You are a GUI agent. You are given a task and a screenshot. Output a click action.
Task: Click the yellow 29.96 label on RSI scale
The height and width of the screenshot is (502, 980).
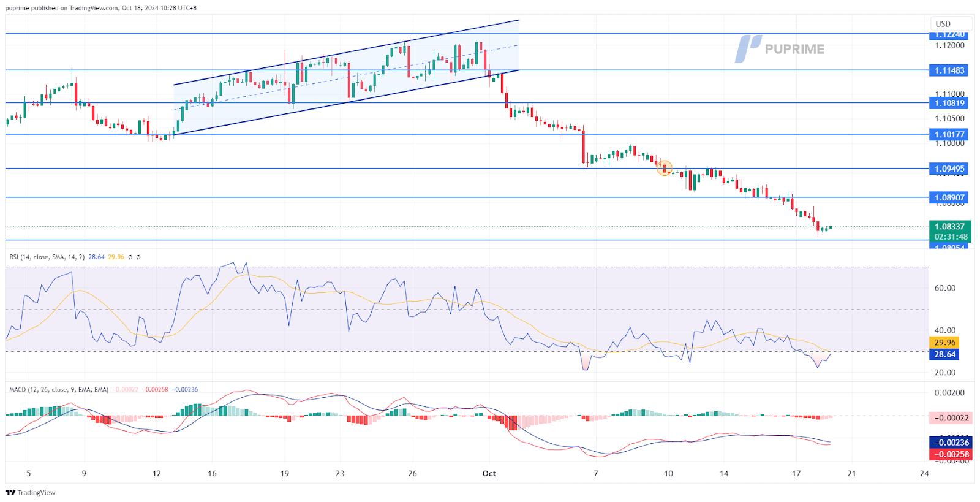[944, 343]
